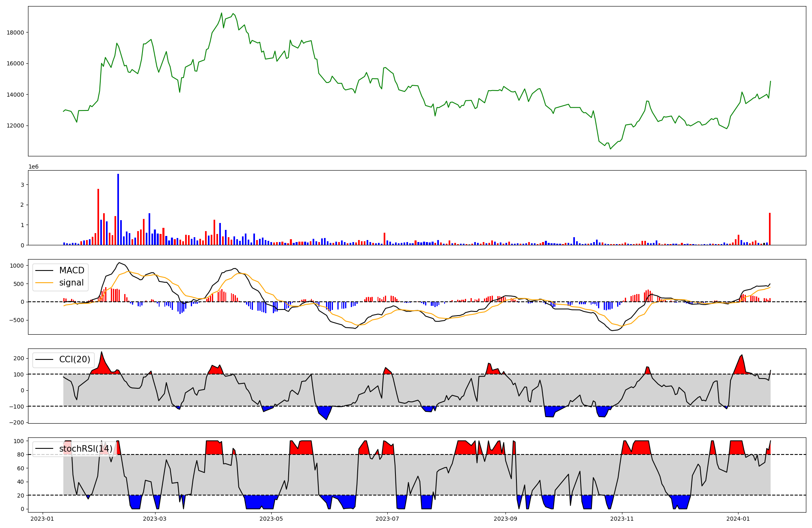Viewport: 812px width, 528px height.
Task: Click the 2023-11 date tick label
Action: click(622, 519)
